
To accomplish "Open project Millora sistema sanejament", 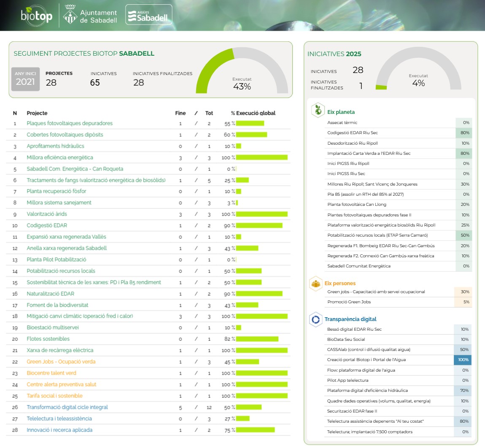I will [x=59, y=202].
